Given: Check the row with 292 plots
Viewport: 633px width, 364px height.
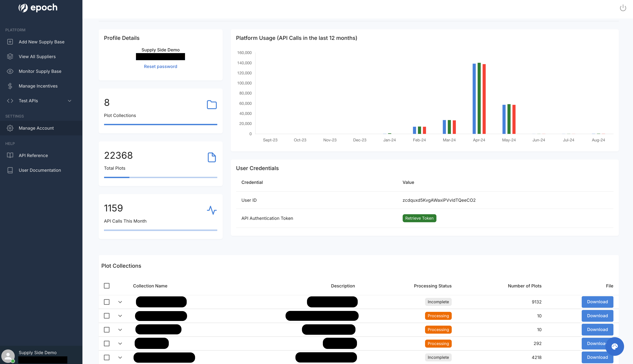Looking at the screenshot, I should (x=107, y=344).
